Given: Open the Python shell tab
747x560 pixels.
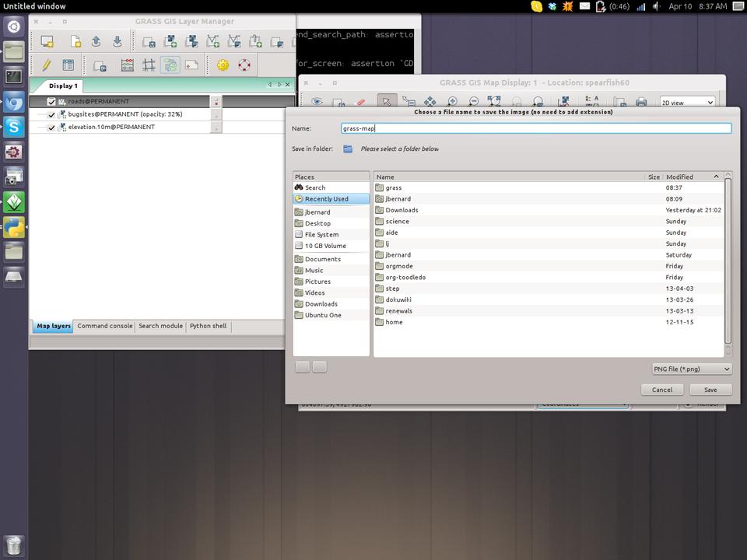Looking at the screenshot, I should [208, 327].
